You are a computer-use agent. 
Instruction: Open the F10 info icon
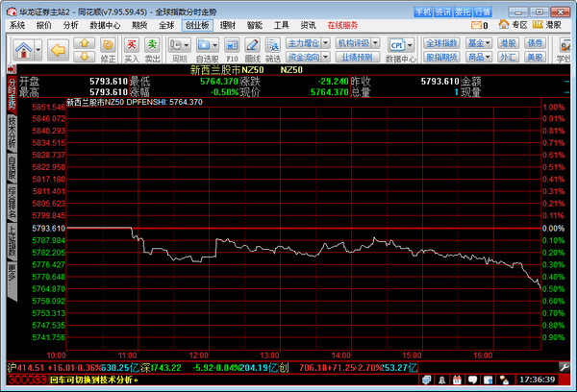coord(232,45)
